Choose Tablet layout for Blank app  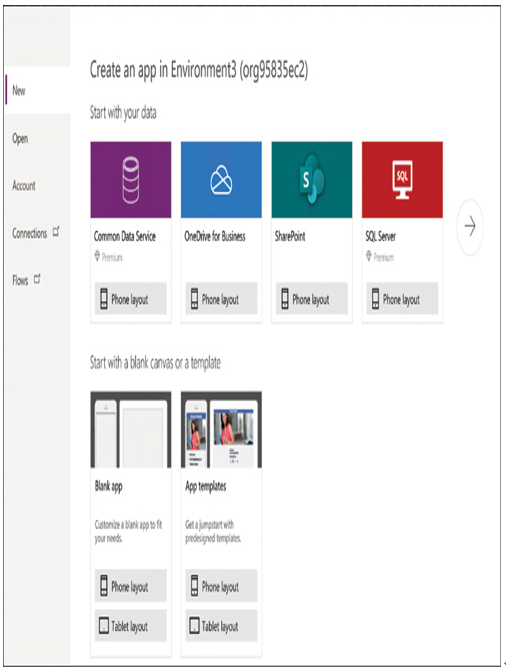point(131,626)
